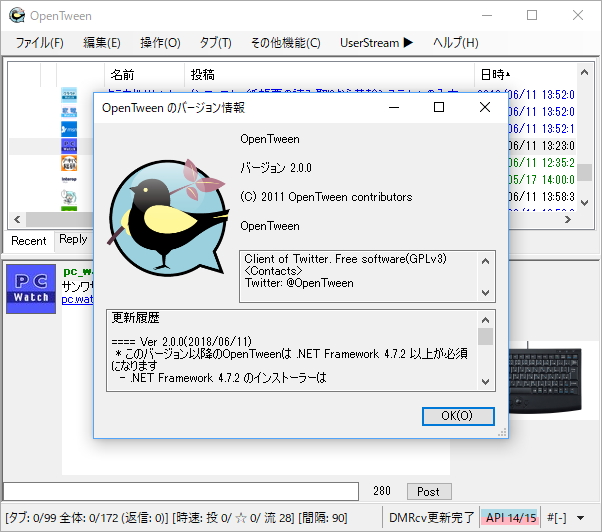Click the pc_w username in tweet detail
The height and width of the screenshot is (532, 602).
pos(78,271)
